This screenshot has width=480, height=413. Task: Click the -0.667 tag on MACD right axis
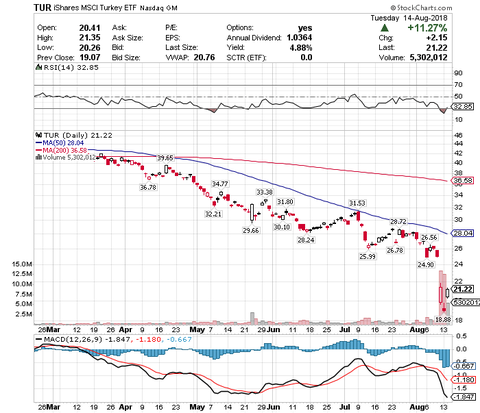pyautogui.click(x=464, y=366)
